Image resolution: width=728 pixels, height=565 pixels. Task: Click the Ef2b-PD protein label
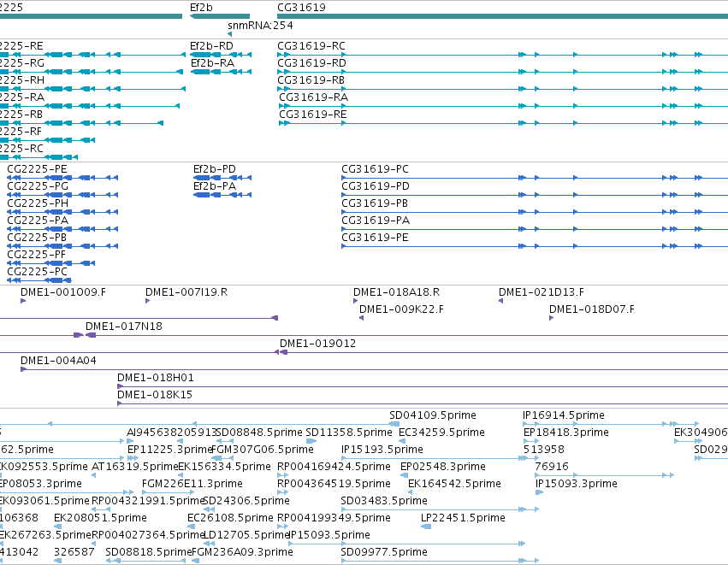pyautogui.click(x=215, y=169)
